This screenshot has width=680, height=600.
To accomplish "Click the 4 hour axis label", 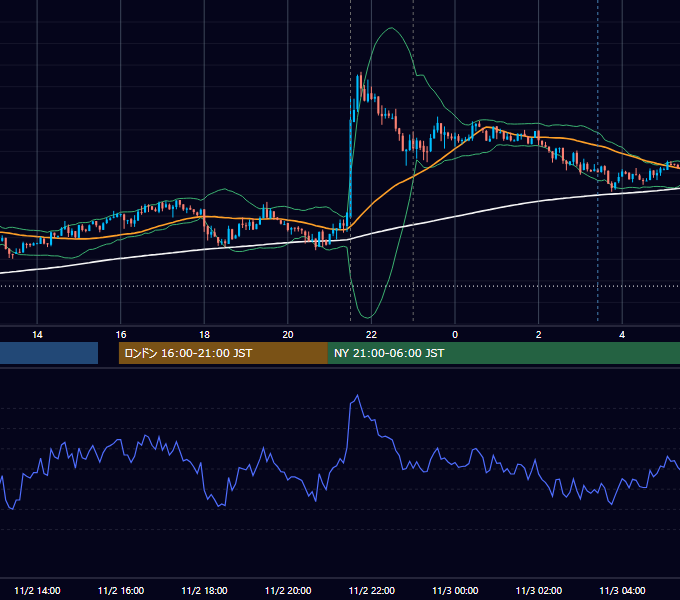I will coord(622,335).
